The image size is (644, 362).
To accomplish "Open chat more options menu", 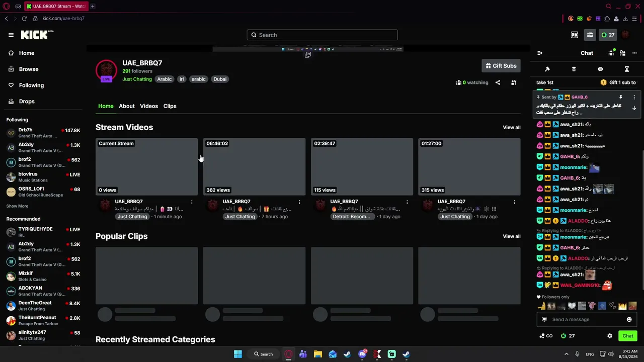I will [x=634, y=53].
